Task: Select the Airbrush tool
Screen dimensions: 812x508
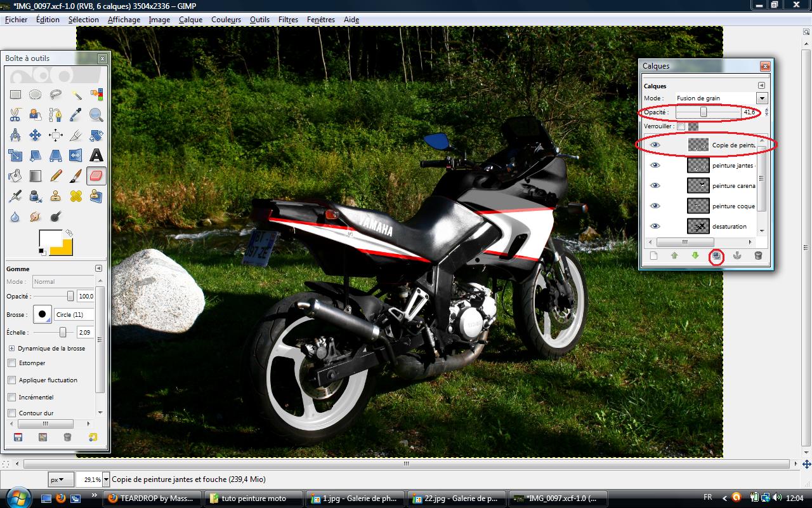Action: click(15, 196)
